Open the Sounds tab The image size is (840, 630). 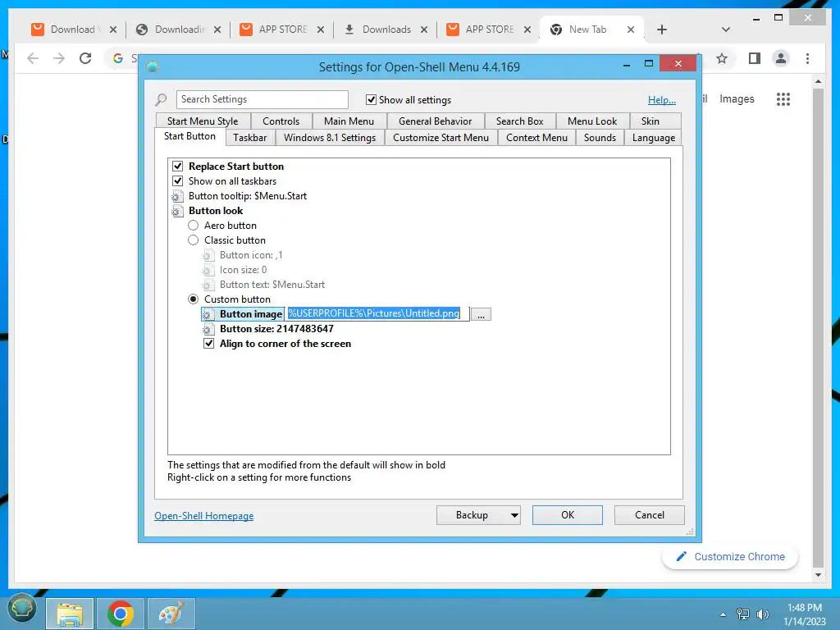pos(600,138)
